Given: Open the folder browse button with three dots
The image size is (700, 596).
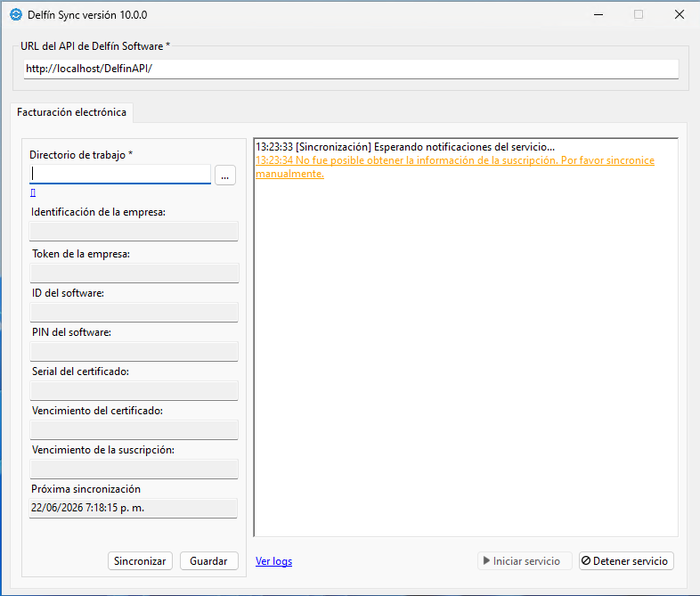Looking at the screenshot, I should (225, 175).
